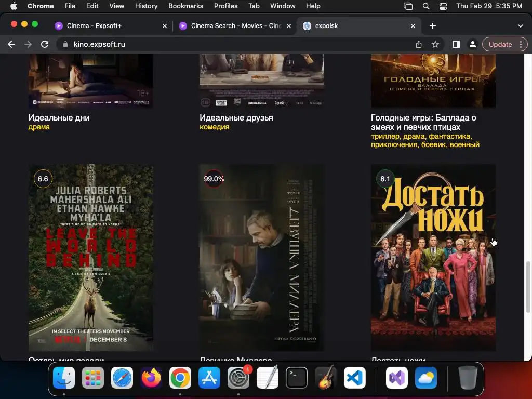Click the триллер, драма, фантастика genre text
532x399 pixels.
point(425,140)
